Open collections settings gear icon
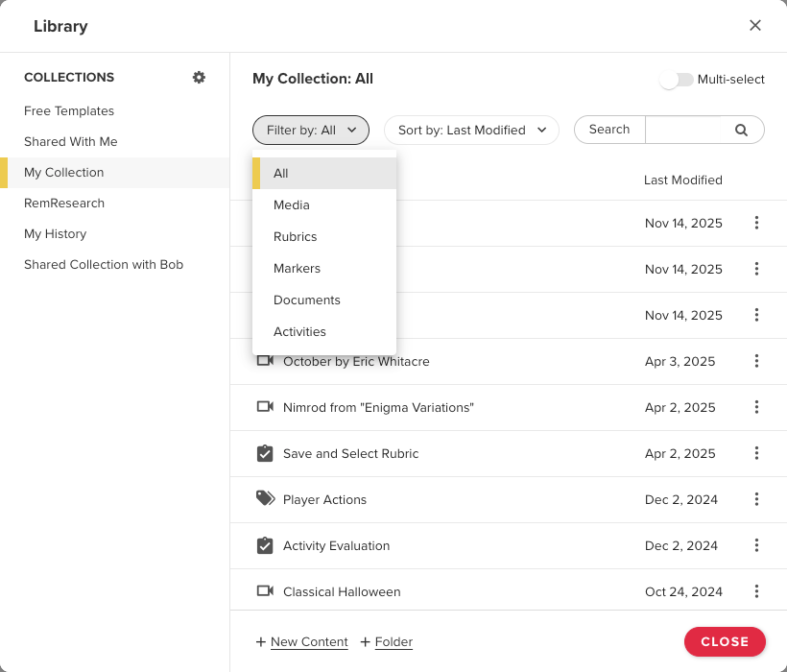 (199, 77)
